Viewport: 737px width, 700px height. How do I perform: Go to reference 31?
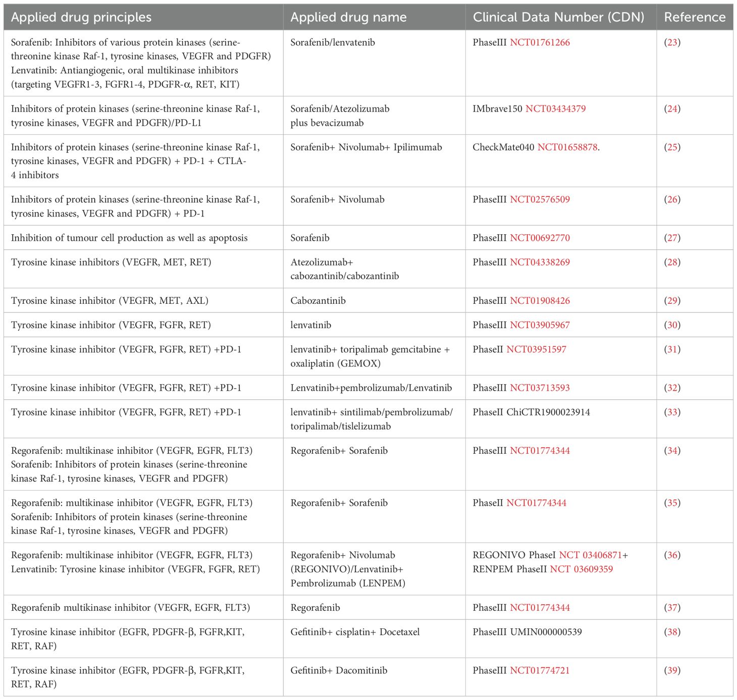click(672, 349)
